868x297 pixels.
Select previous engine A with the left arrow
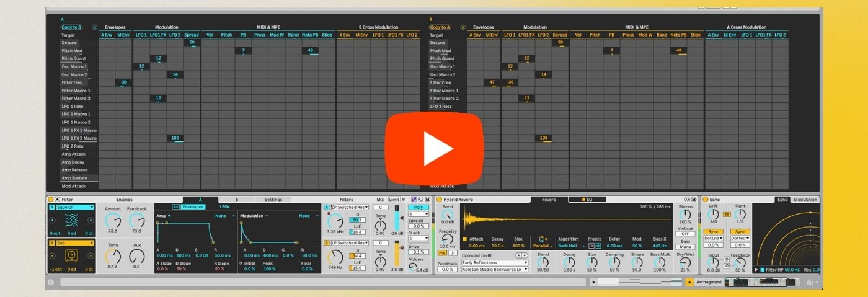[x=53, y=220]
